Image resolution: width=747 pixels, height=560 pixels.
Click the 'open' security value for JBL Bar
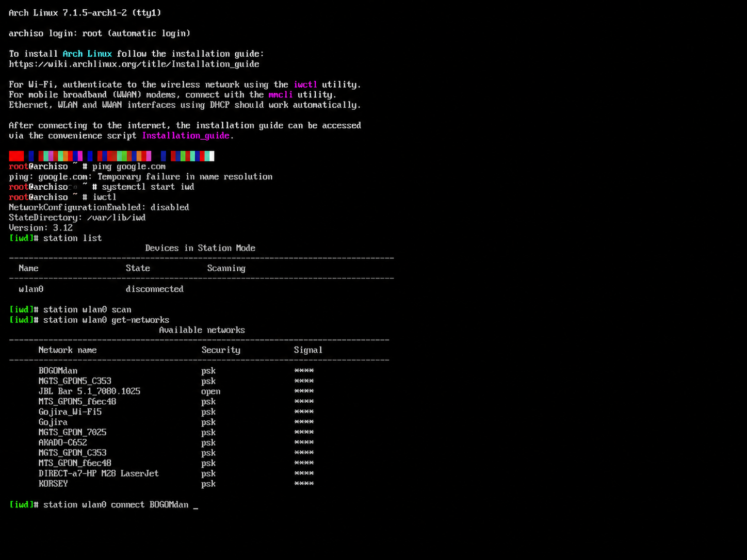[210, 391]
